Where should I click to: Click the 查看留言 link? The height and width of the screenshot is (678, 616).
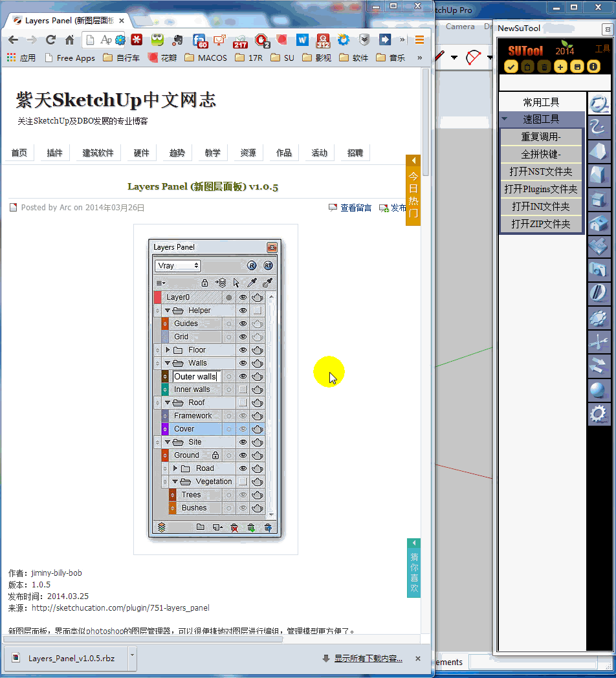click(356, 208)
